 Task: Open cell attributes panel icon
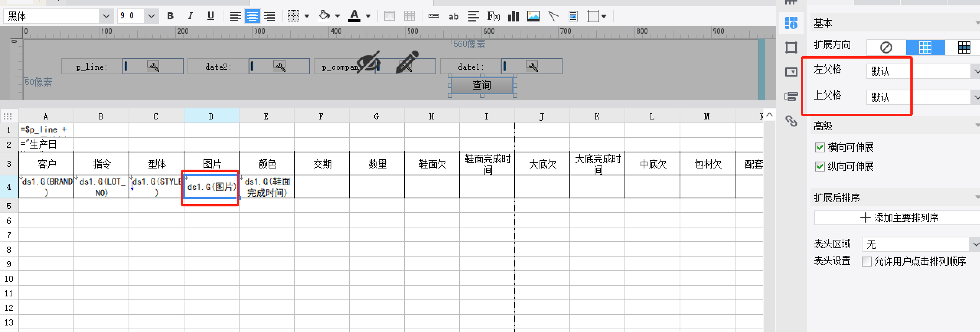[791, 23]
